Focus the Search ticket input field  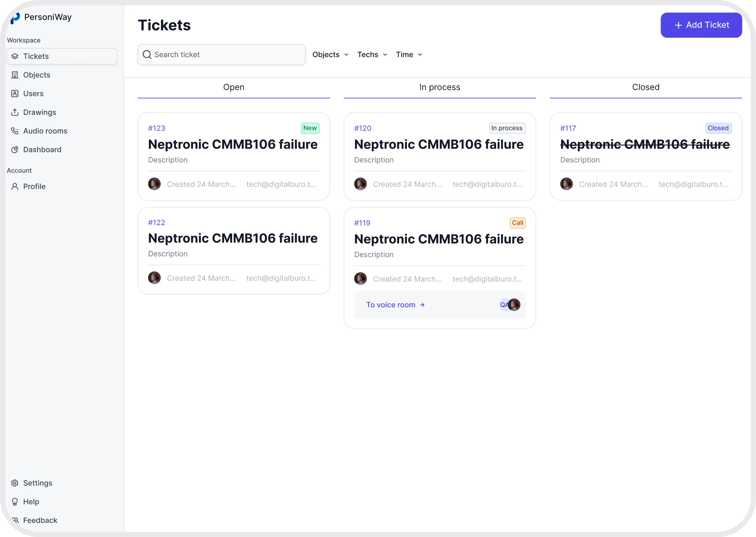221,55
